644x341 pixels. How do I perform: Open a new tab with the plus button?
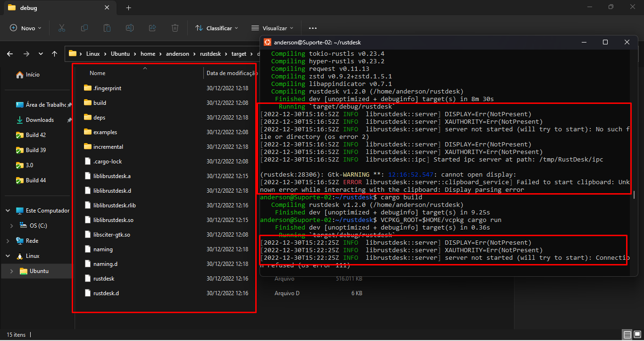(128, 8)
